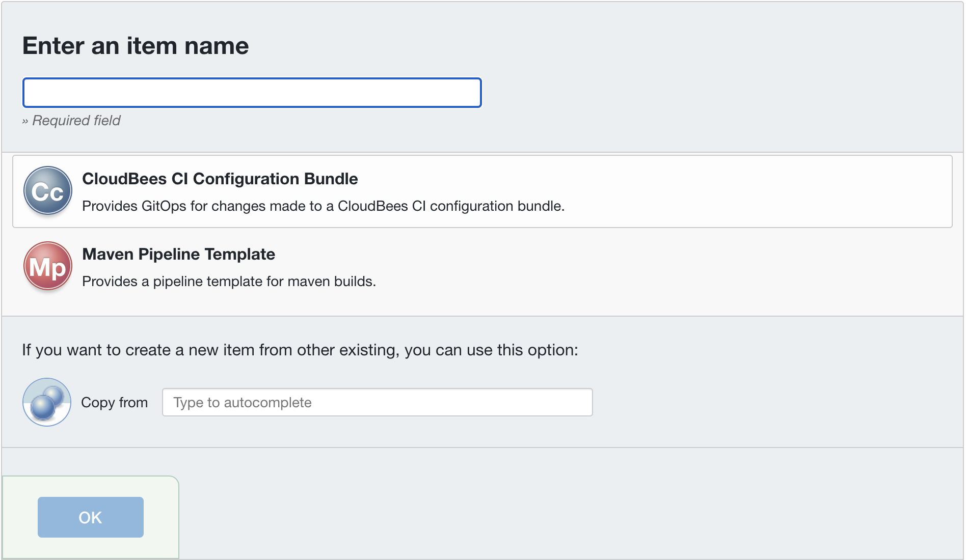This screenshot has height=560, width=966.
Task: Focus the item name text field
Action: [x=252, y=93]
